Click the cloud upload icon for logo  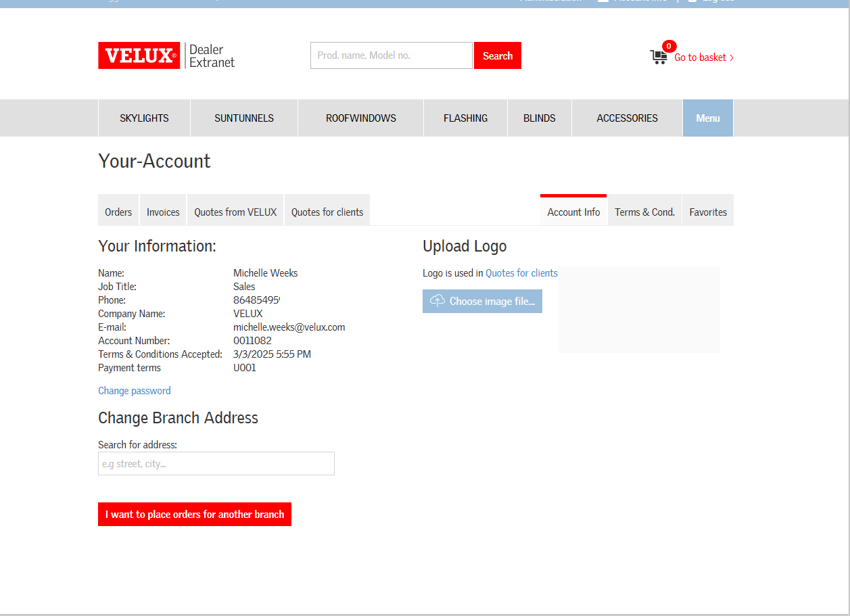[438, 301]
